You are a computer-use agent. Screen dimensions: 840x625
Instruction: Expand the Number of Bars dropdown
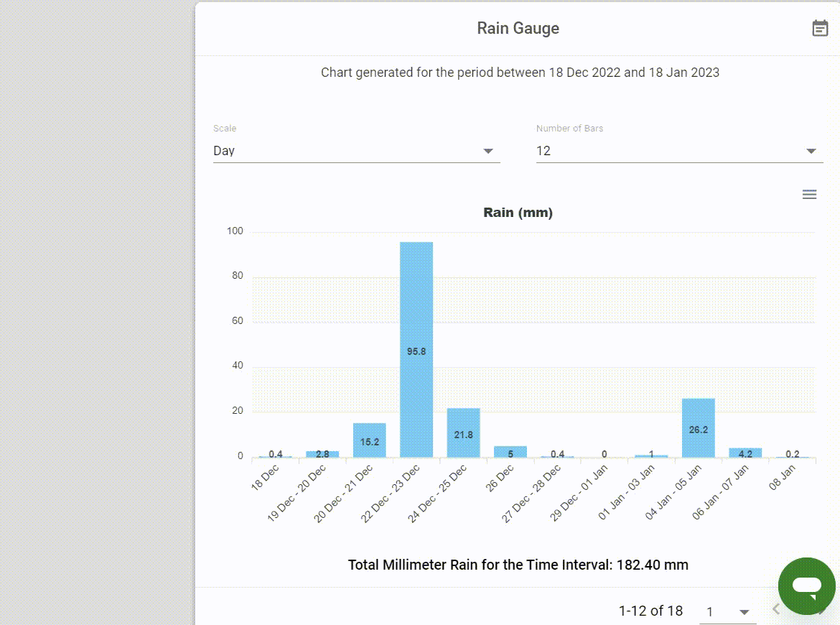(679, 151)
